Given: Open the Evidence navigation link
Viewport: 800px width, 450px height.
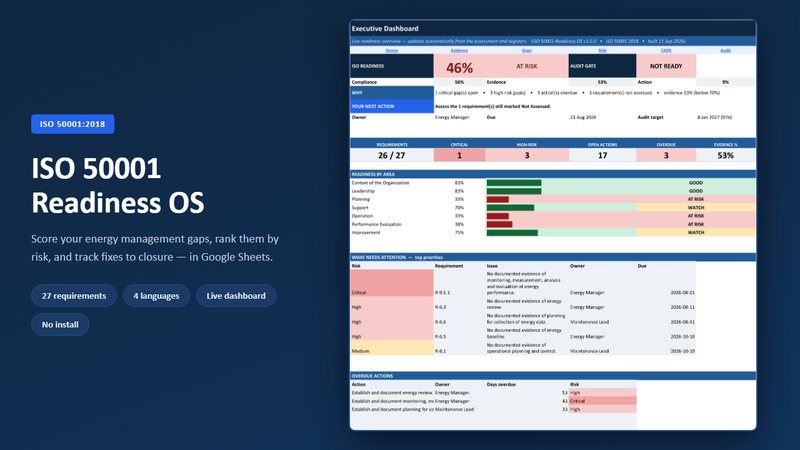Looking at the screenshot, I should [459, 51].
